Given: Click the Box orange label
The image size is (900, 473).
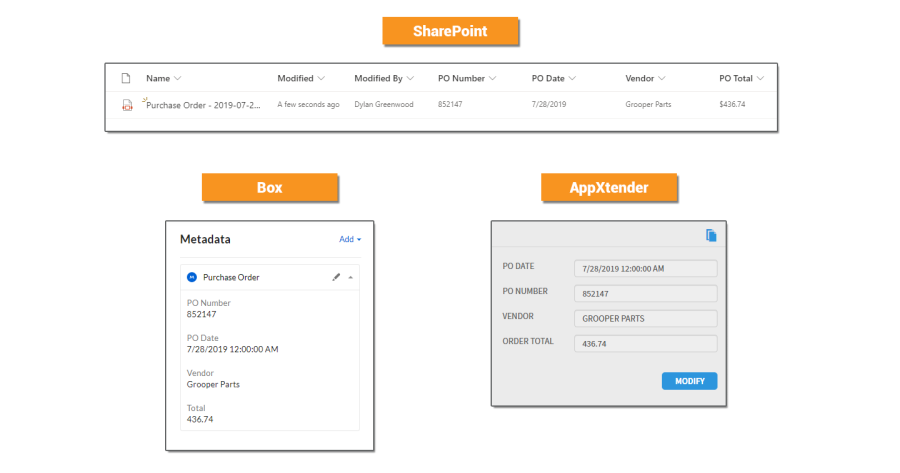Looking at the screenshot, I should pyautogui.click(x=270, y=188).
